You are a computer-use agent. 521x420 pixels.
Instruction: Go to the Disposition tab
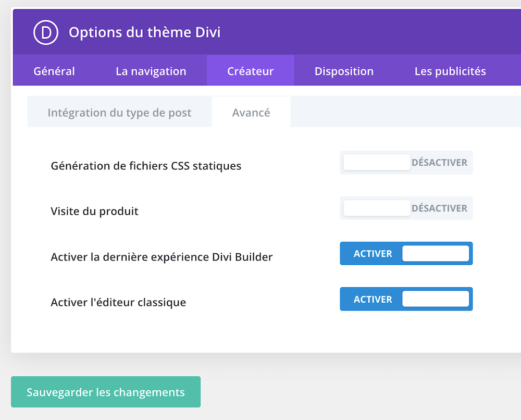click(344, 71)
